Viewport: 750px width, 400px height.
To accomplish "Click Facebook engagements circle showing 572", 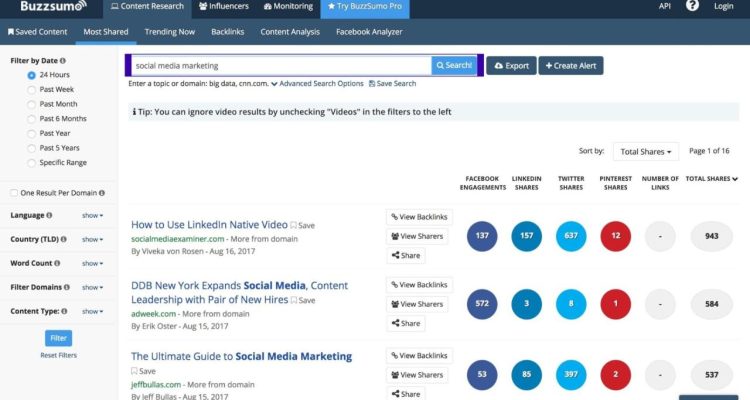I will tap(482, 304).
